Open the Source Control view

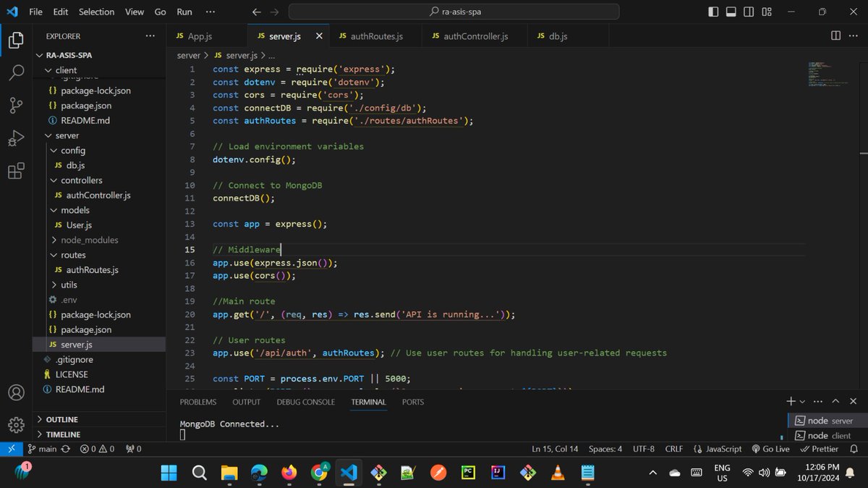[x=16, y=106]
